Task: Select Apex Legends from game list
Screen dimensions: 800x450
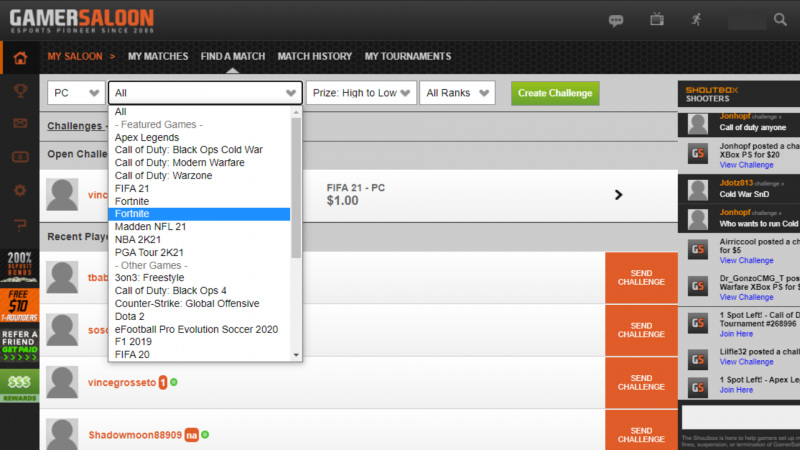Action: [x=199, y=137]
